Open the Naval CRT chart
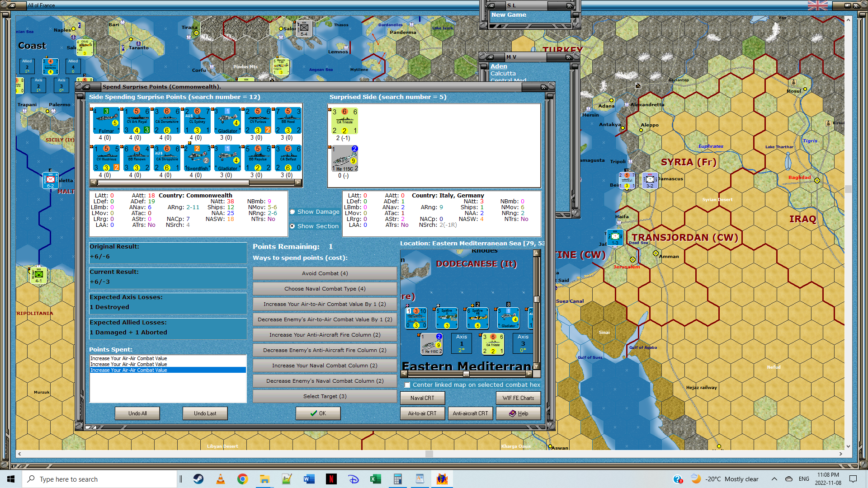Image resolution: width=868 pixels, height=488 pixels. [x=422, y=398]
